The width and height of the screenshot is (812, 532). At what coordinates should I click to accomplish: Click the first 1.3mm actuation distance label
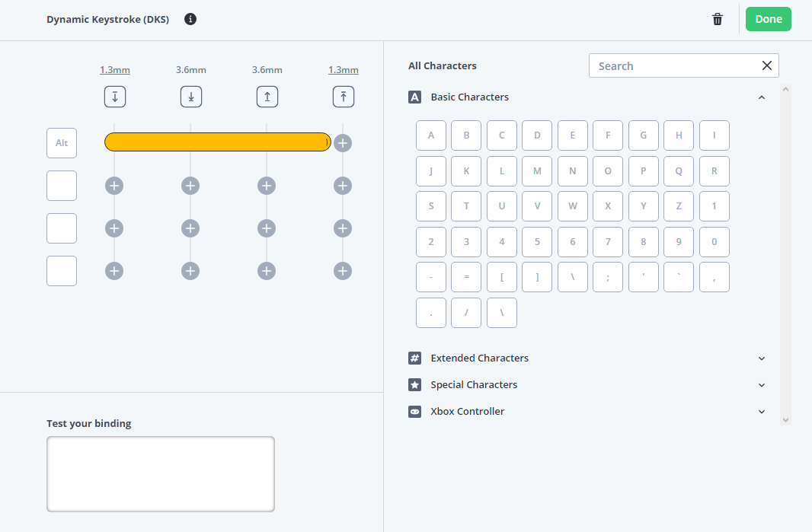tap(114, 70)
